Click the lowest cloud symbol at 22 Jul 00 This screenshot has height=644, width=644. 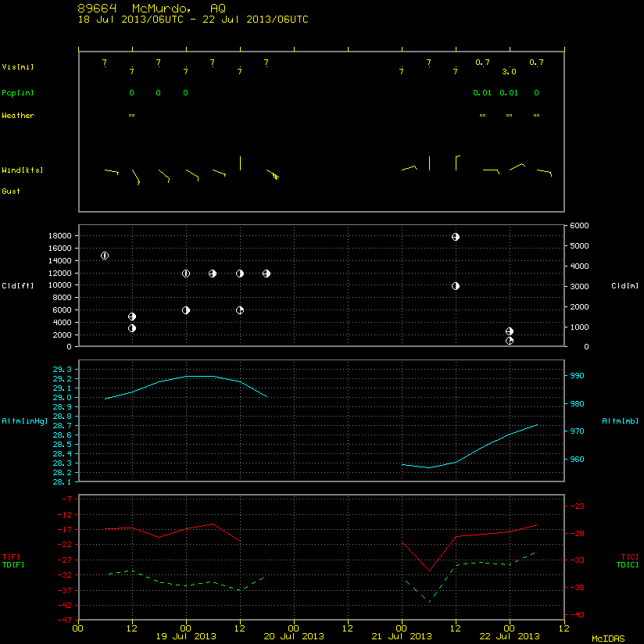click(510, 341)
